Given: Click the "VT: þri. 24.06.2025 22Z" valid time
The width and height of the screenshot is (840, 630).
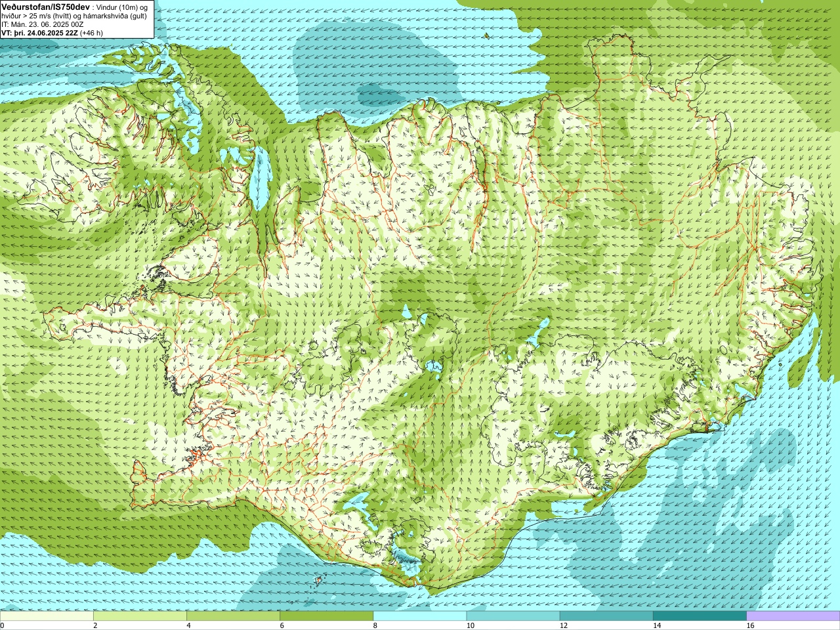Looking at the screenshot, I should click(39, 33).
